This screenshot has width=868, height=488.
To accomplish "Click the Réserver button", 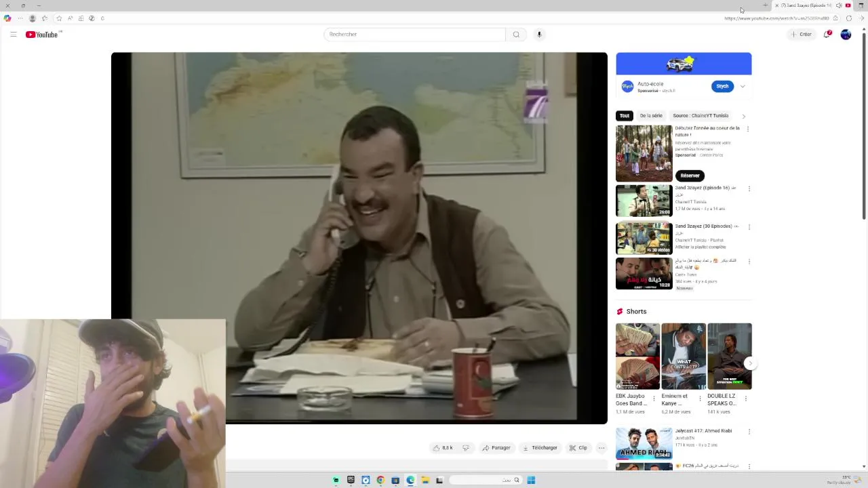I will coord(690,176).
